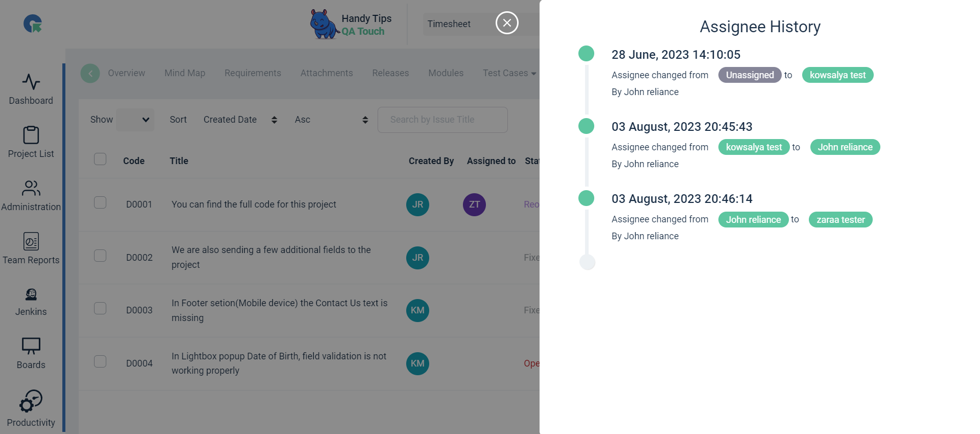Open Team Reports icon
Viewport: 980px width, 434px height.
coord(31,242)
